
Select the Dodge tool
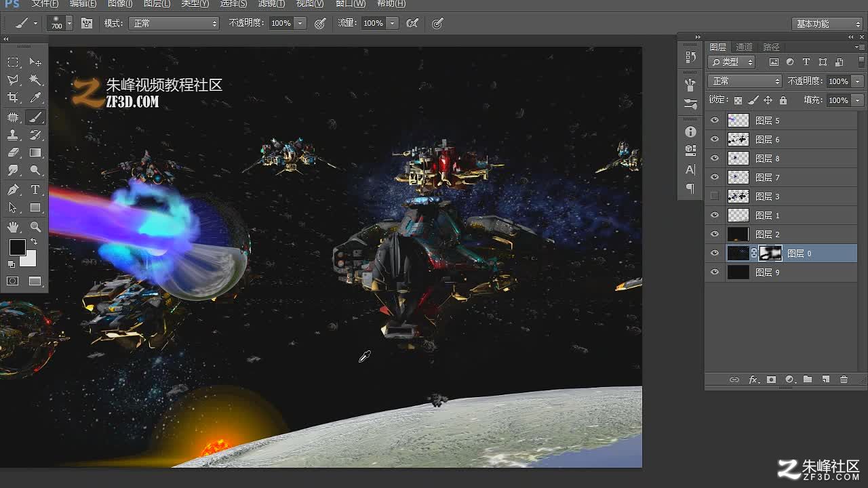(x=35, y=171)
